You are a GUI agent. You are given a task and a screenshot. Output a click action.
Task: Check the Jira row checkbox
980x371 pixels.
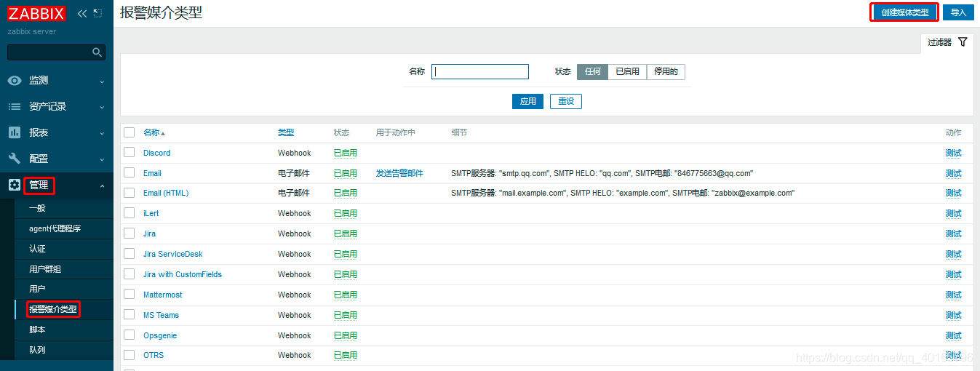pyautogui.click(x=130, y=234)
